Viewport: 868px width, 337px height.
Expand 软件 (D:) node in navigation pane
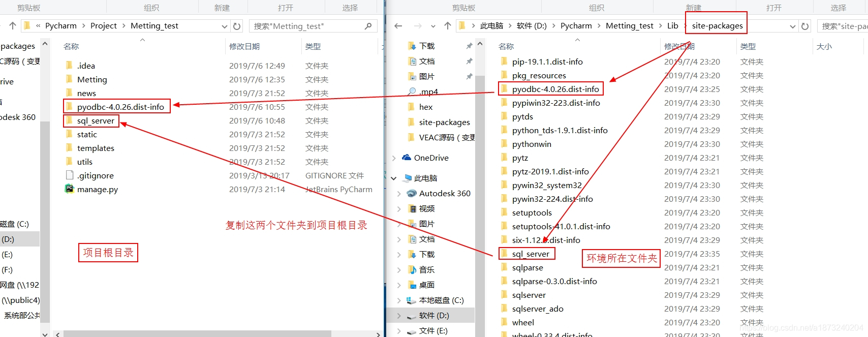pyautogui.click(x=399, y=316)
